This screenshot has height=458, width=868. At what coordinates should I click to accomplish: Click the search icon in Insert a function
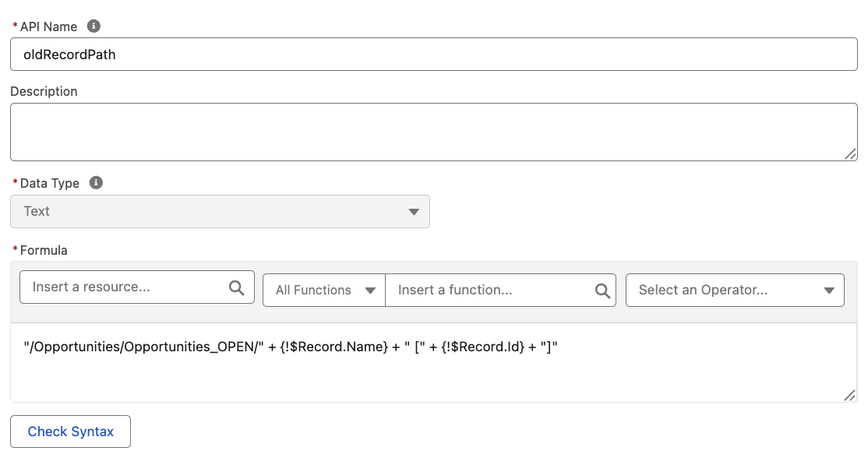602,291
